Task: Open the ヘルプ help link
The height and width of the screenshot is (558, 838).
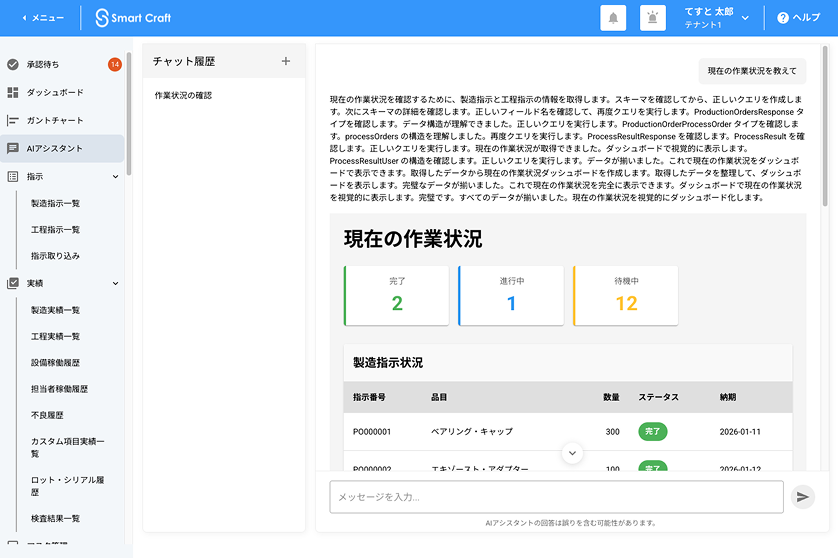Action: pyautogui.click(x=798, y=18)
